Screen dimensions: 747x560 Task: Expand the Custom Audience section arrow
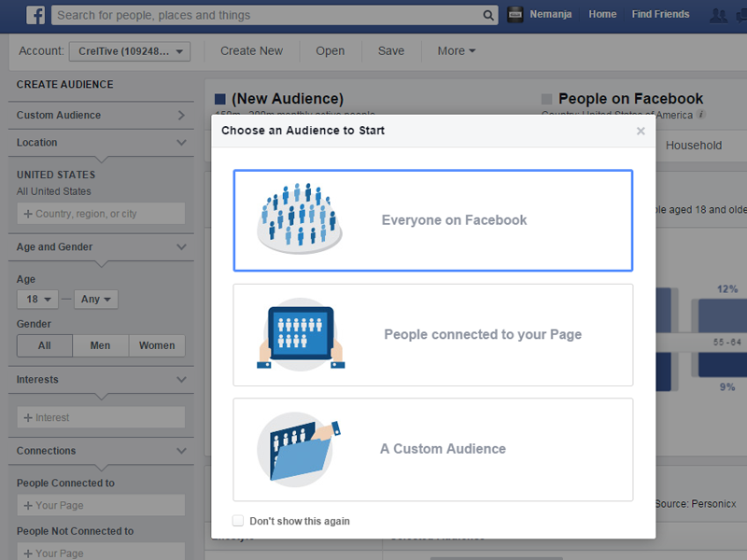[181, 115]
